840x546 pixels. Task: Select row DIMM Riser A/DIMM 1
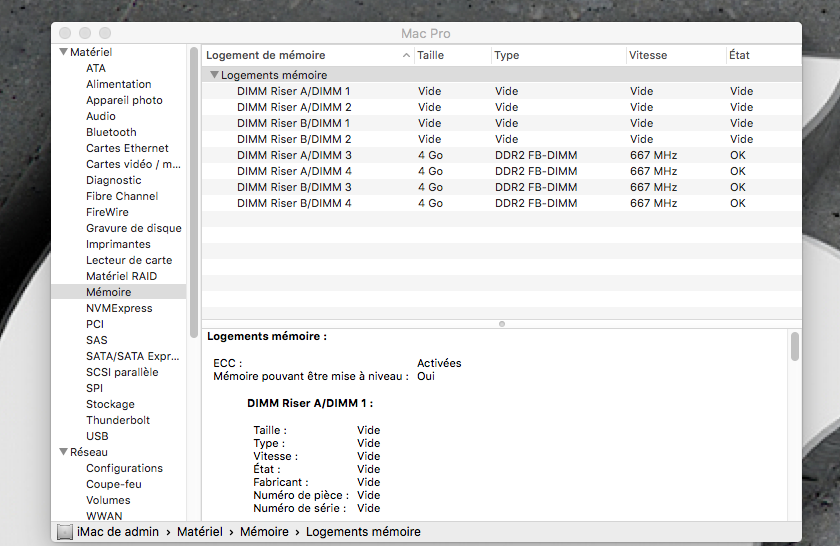(501, 91)
